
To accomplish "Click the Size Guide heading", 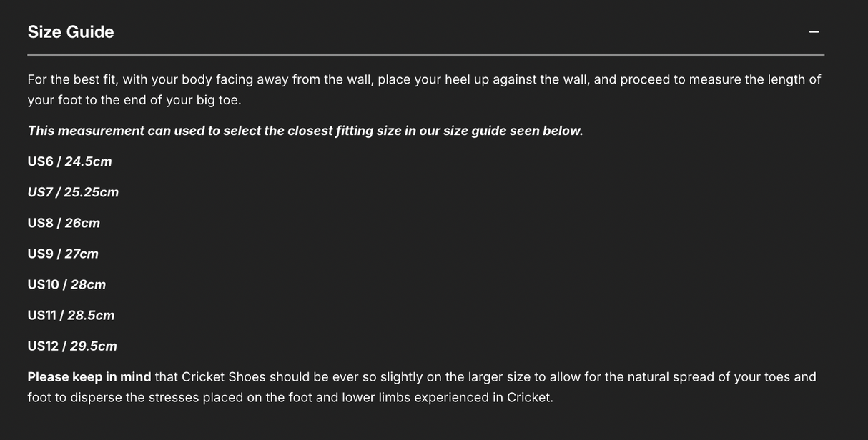I will click(x=71, y=32).
